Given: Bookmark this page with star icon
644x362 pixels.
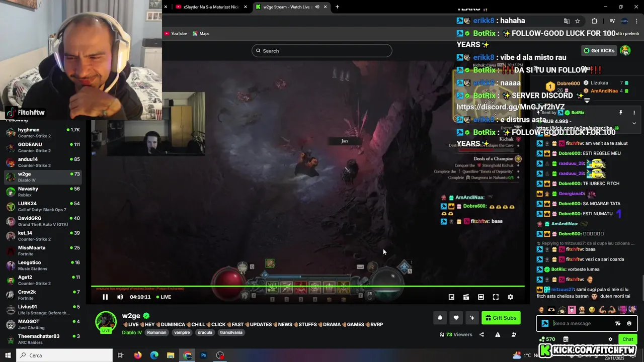Looking at the screenshot, I should (578, 21).
